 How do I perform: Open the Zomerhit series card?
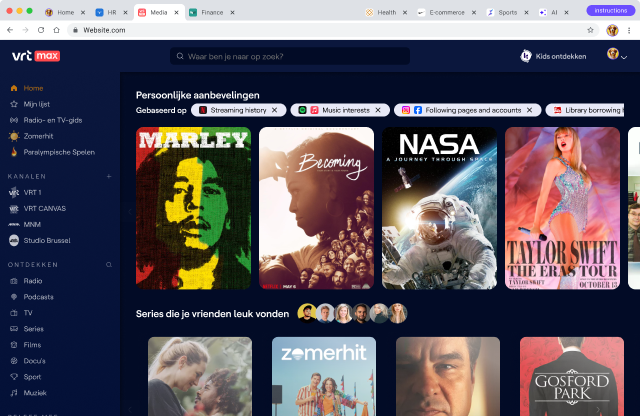click(324, 376)
